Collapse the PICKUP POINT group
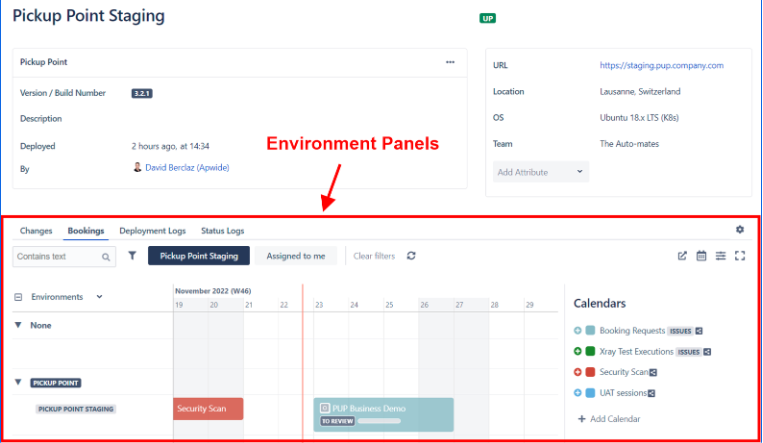 point(18,382)
